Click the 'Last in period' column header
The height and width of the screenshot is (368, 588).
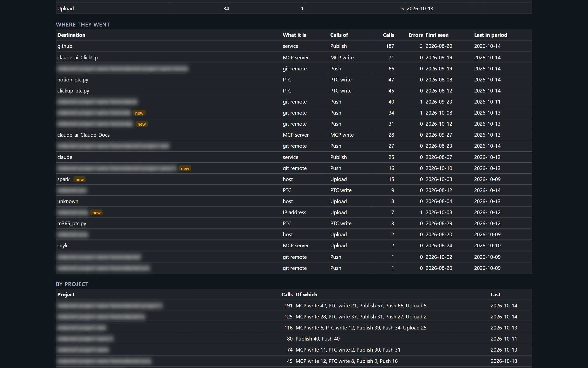click(x=490, y=35)
